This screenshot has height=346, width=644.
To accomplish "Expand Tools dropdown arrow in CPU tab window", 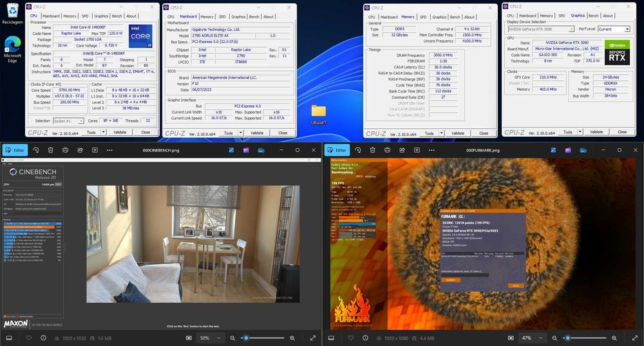I will pyautogui.click(x=104, y=132).
